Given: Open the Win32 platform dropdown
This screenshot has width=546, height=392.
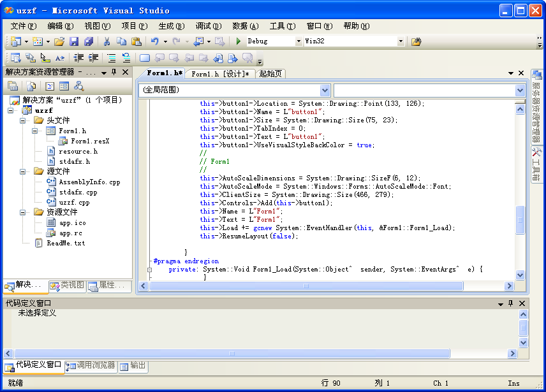Looking at the screenshot, I should click(x=401, y=41).
